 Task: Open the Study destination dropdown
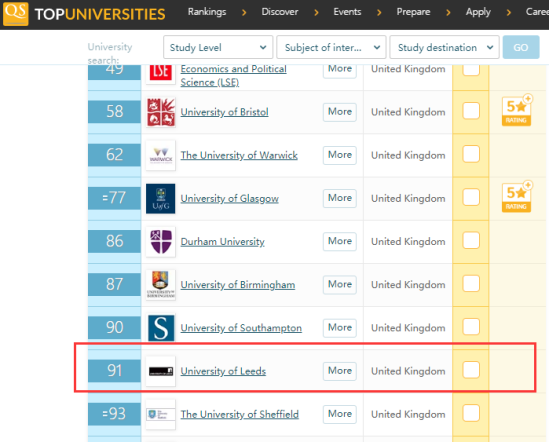click(444, 47)
